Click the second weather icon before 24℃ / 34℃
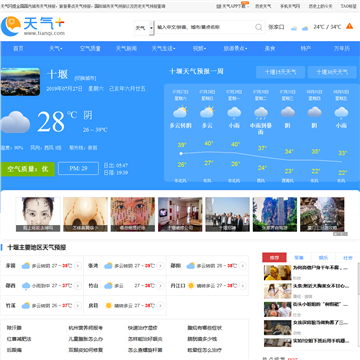This screenshot has height=360, width=360. click(305, 28)
